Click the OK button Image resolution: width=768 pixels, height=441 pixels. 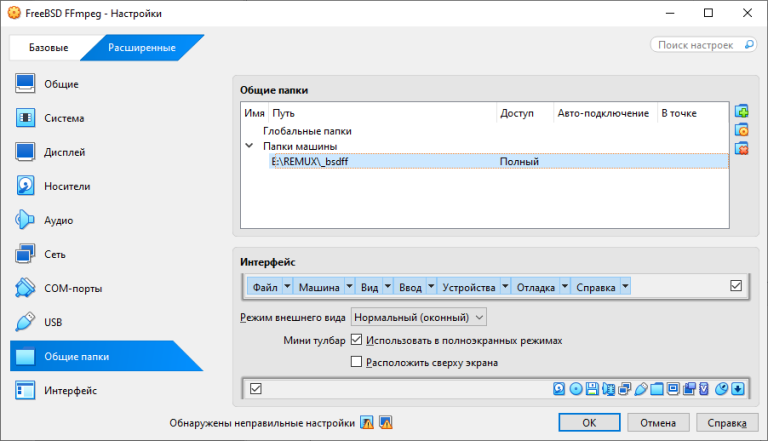[589, 422]
